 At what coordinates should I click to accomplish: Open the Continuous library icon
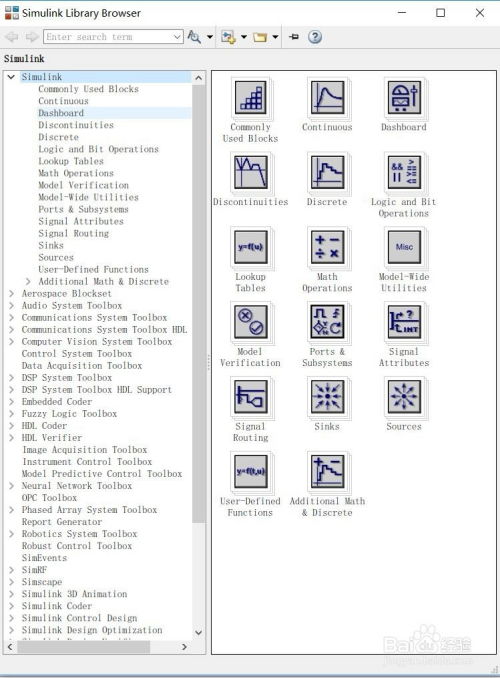click(327, 98)
